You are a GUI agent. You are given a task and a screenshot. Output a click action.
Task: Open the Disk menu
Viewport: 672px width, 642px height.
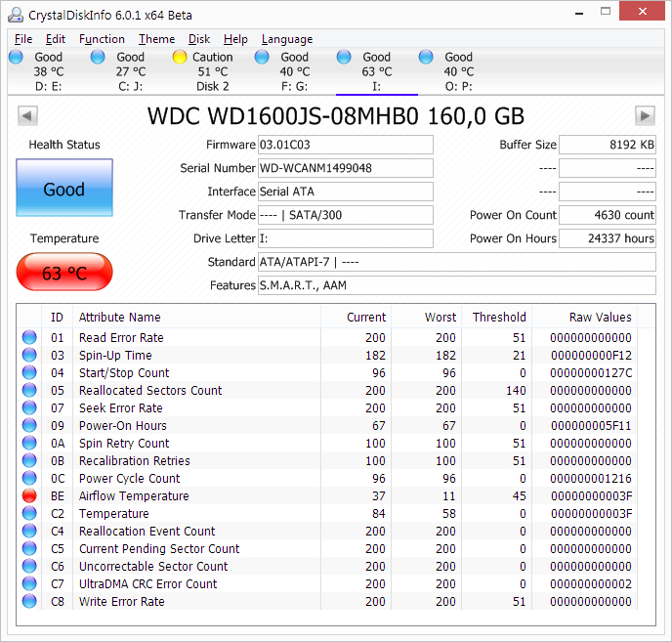(199, 39)
